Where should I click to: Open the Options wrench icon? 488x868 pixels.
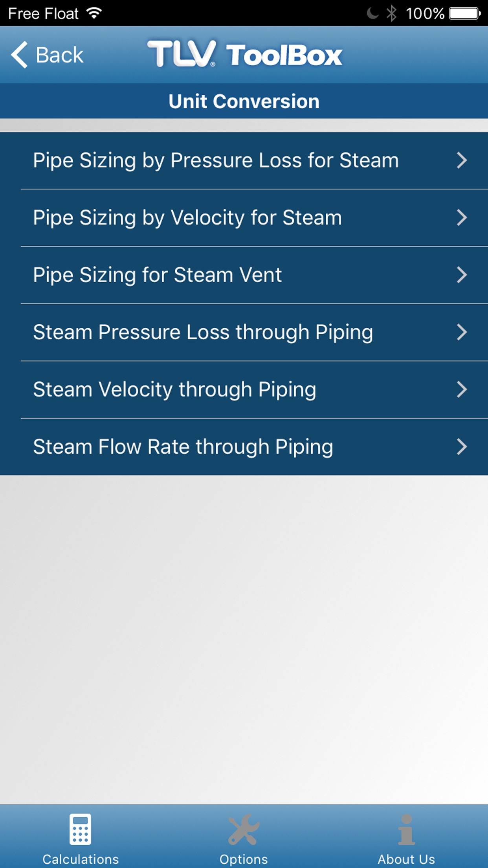pyautogui.click(x=244, y=829)
